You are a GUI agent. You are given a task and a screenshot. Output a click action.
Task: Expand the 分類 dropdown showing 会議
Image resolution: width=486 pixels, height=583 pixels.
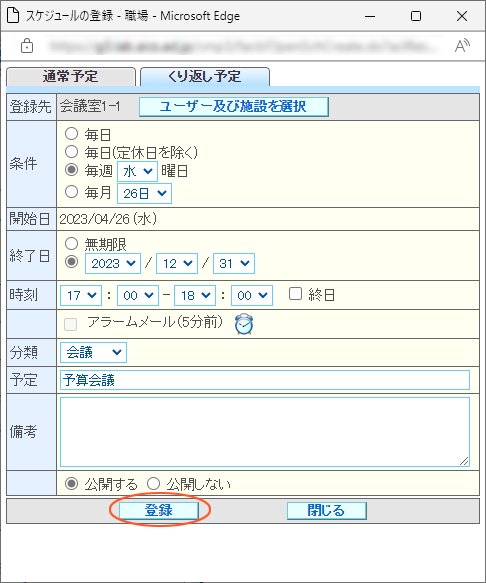tap(93, 352)
